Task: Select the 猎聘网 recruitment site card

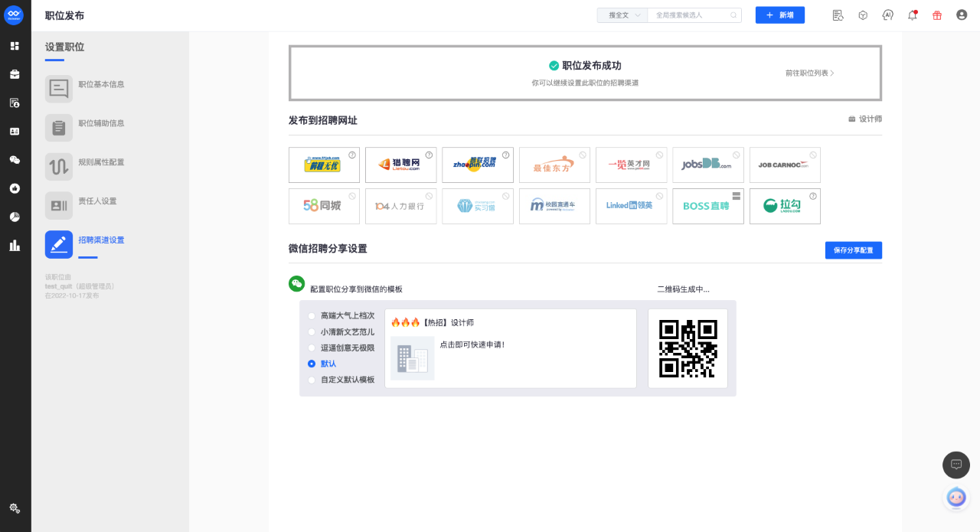Action: [x=401, y=165]
